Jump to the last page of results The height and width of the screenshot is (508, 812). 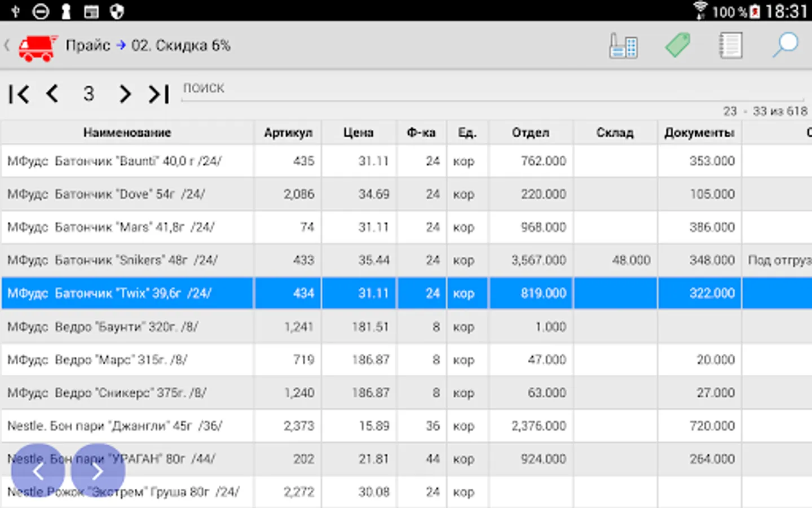click(x=158, y=94)
